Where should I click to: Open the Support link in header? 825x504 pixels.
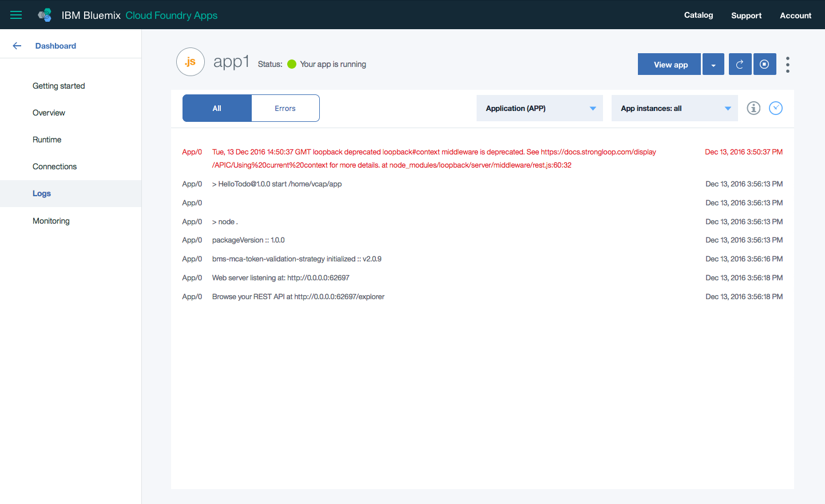coord(746,15)
